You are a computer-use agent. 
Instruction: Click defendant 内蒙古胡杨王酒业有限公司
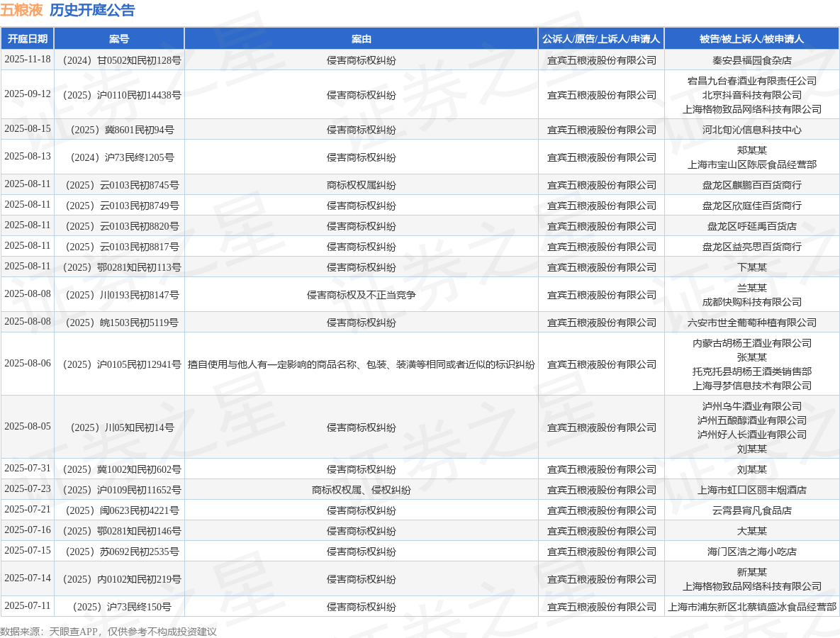(x=751, y=343)
